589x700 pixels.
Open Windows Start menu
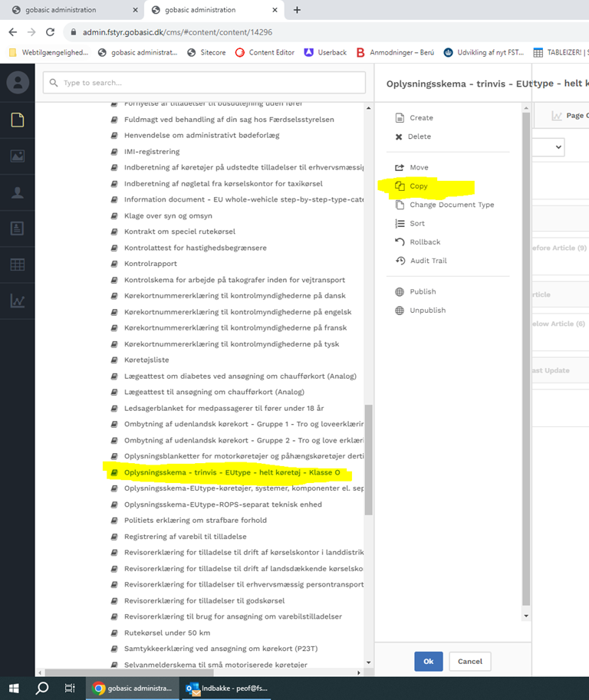(x=13, y=688)
